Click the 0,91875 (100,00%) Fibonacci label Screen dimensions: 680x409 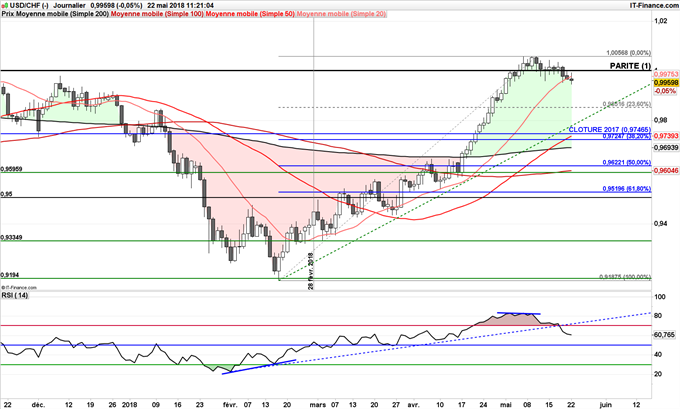pos(625,277)
